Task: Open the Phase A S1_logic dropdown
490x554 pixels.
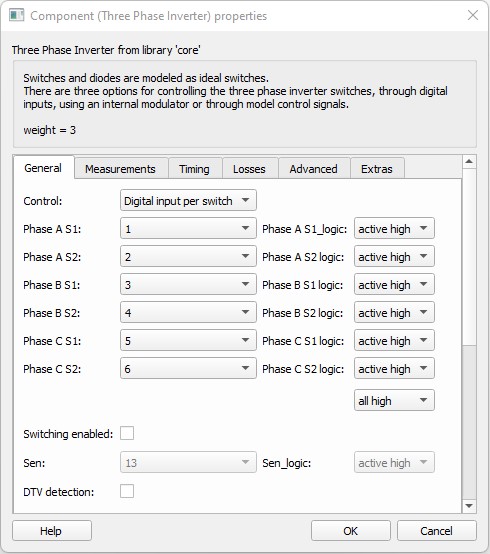Action: 394,229
